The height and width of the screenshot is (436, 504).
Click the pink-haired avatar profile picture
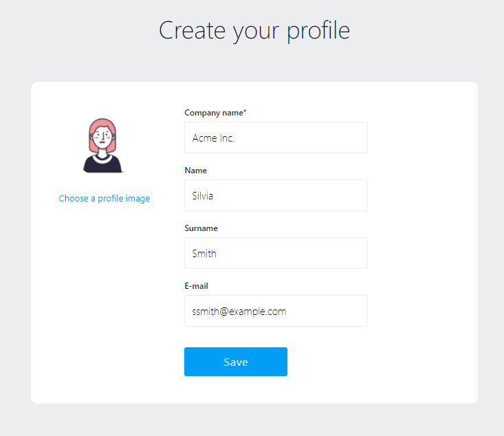[x=103, y=146]
